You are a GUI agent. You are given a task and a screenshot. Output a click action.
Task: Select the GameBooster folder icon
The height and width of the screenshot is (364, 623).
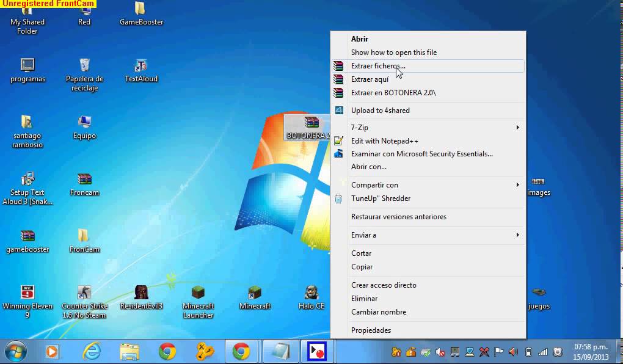141,13
